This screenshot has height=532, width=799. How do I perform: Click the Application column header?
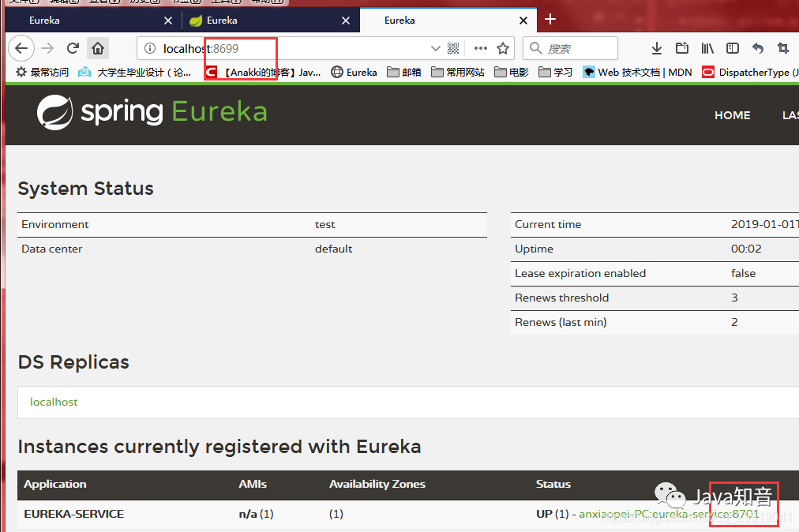click(x=55, y=484)
